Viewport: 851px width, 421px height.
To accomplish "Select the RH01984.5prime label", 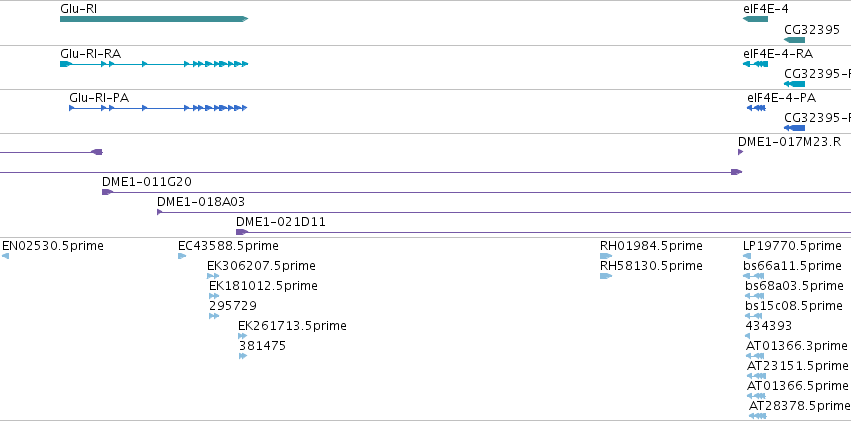I will 651,246.
